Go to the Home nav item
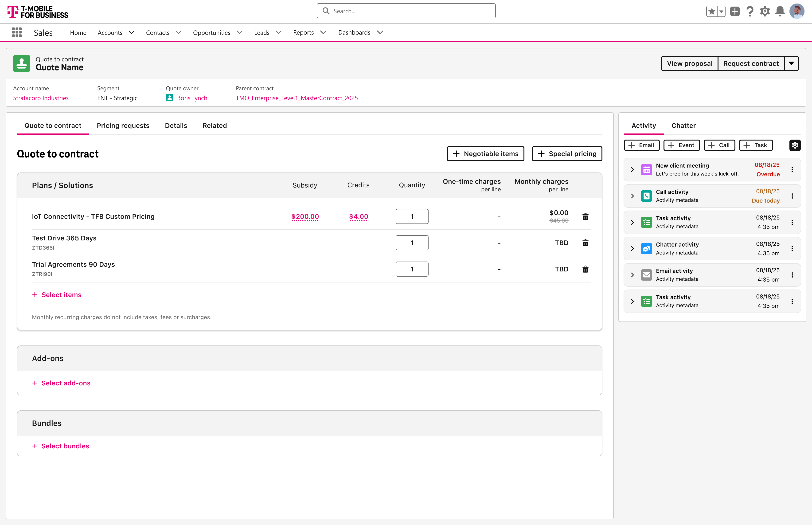This screenshot has width=812, height=525. pos(78,32)
